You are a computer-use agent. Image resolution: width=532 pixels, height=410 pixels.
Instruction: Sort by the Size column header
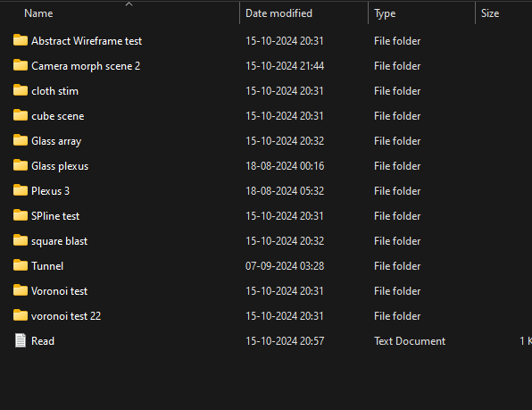[490, 13]
